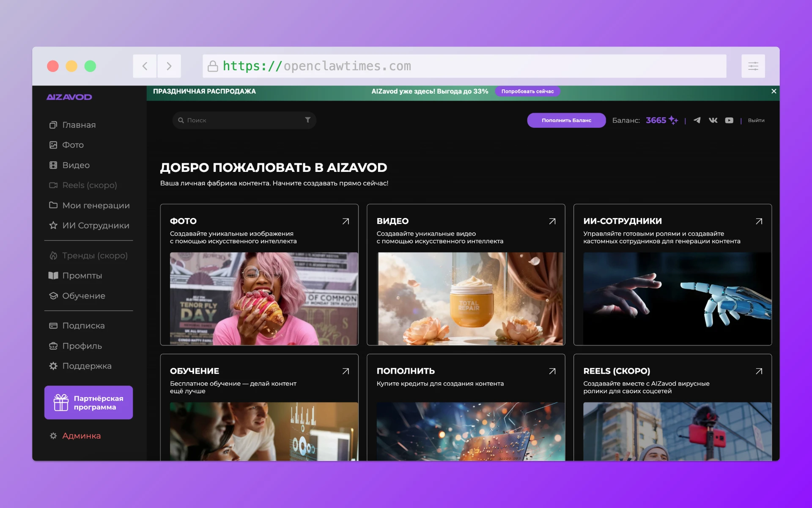
Task: Open the Админка link
Action: point(81,436)
